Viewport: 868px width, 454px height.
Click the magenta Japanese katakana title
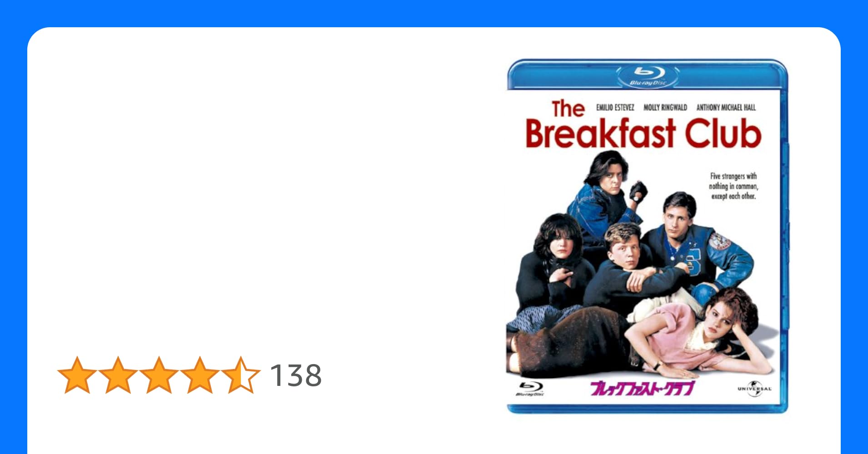(642, 389)
